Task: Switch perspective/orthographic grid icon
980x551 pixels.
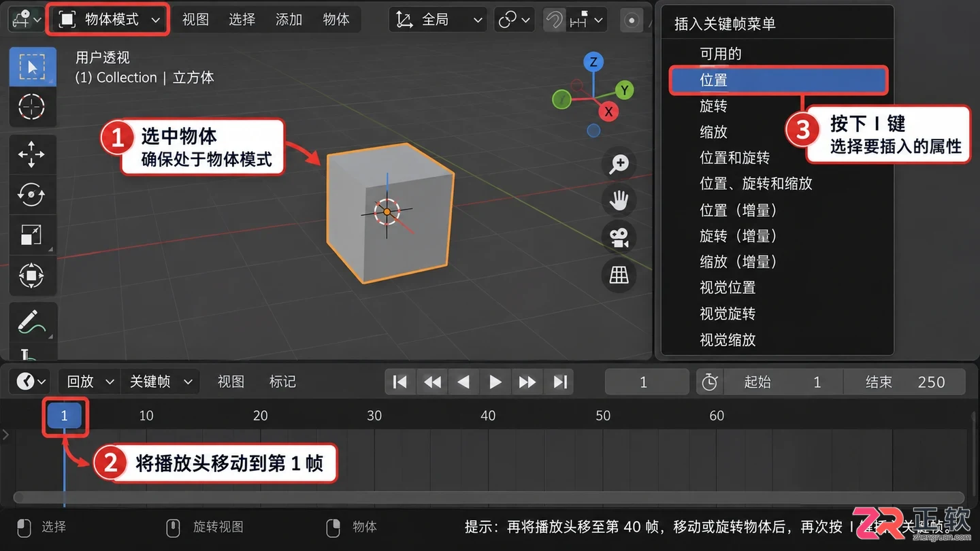Action: pyautogui.click(x=619, y=275)
